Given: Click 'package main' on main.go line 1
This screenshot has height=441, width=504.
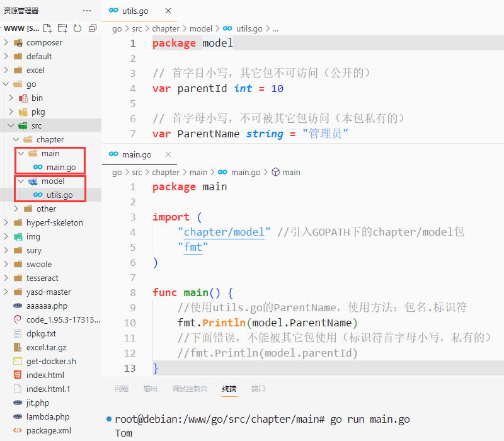Looking at the screenshot, I should [x=190, y=186].
